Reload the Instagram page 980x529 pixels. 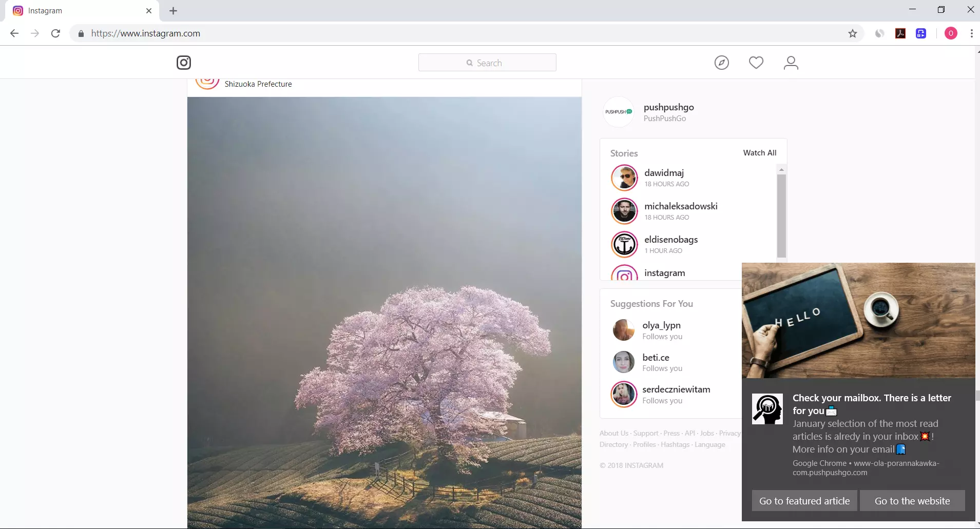pos(55,33)
